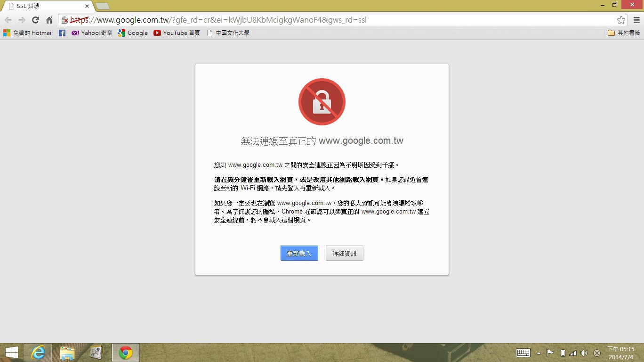Screen dimensions: 644x362
Task: Open the taskbar app next to File Explorer
Action: [x=96, y=353]
